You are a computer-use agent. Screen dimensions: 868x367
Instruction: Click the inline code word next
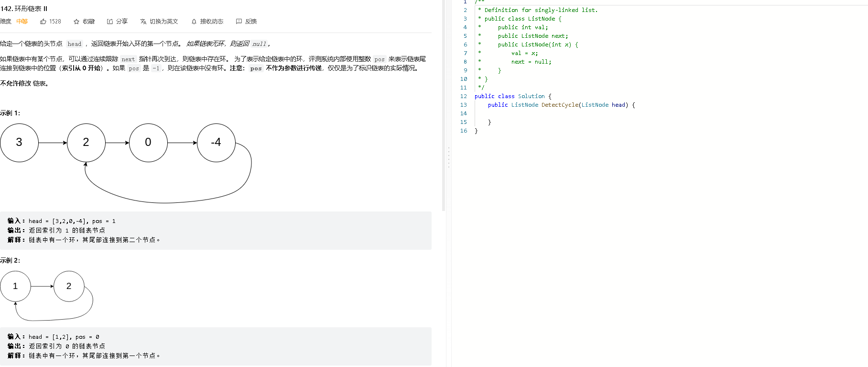[x=128, y=59]
